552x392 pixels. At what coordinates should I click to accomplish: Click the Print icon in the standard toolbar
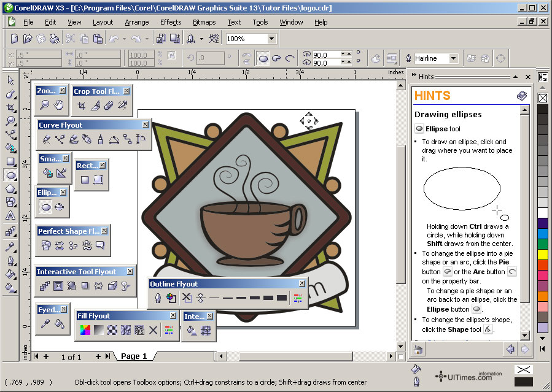[x=55, y=38]
